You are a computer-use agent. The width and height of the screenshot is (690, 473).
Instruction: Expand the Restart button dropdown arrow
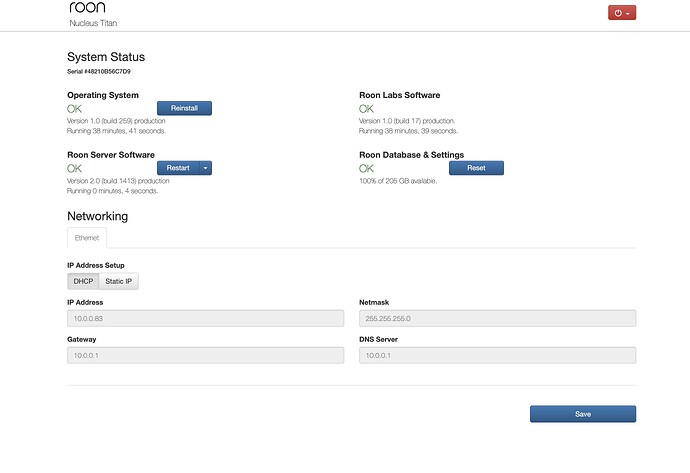coord(206,168)
